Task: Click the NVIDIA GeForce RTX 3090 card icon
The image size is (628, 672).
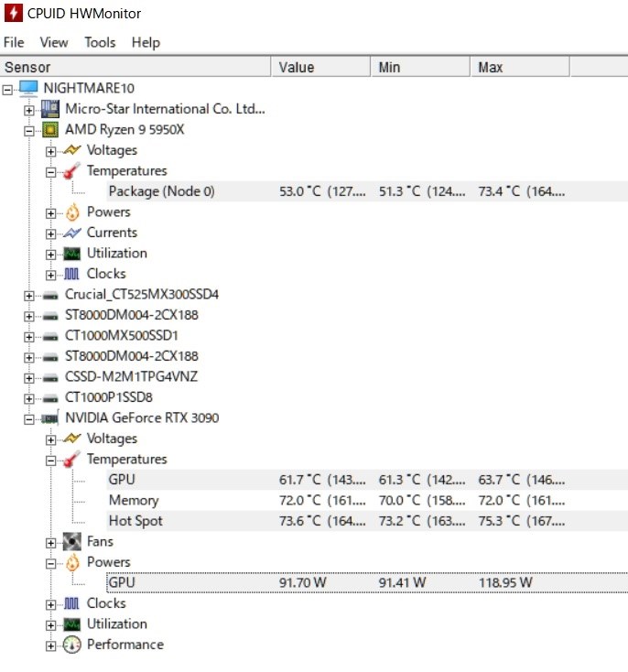Action: click(49, 417)
